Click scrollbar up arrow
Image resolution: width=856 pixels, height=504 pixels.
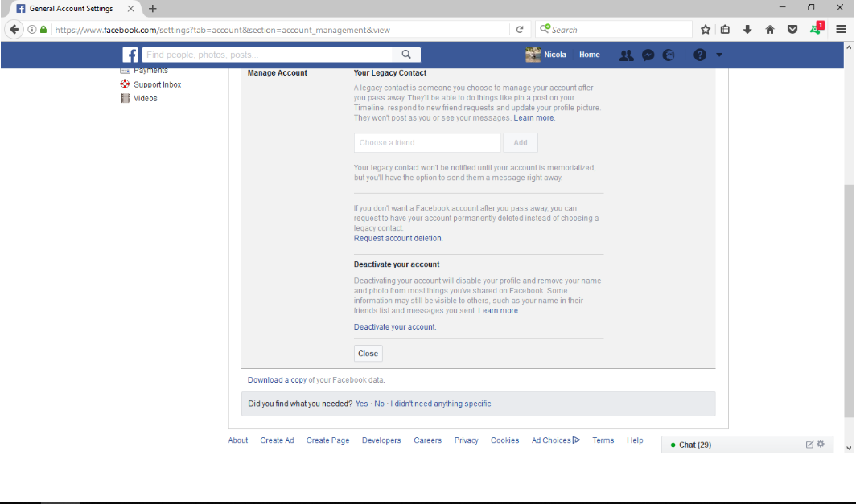point(848,47)
